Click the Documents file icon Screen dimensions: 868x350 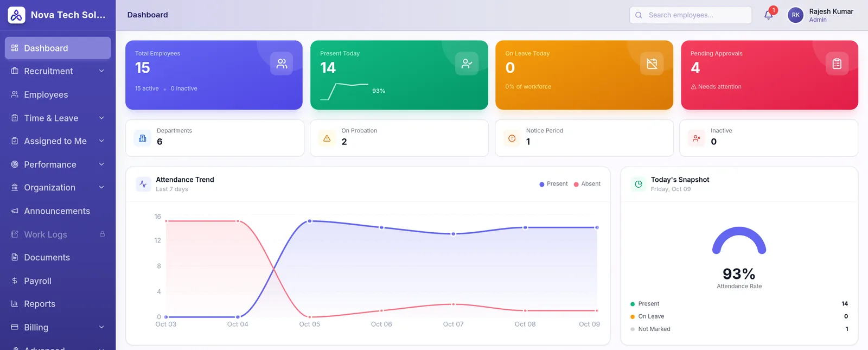pos(15,257)
